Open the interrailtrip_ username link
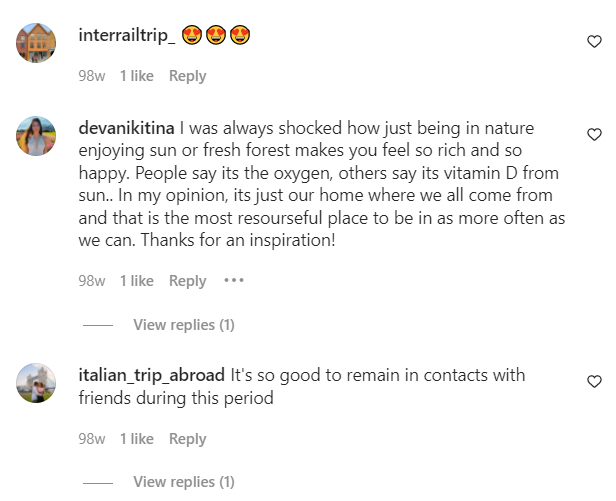Screen dimensions: 616x501 (126, 35)
